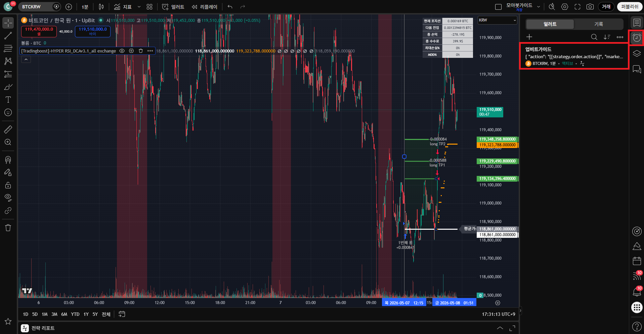Toggle the layout square checkbox in top bar
Screen dimensions: 644x334
tap(499, 7)
